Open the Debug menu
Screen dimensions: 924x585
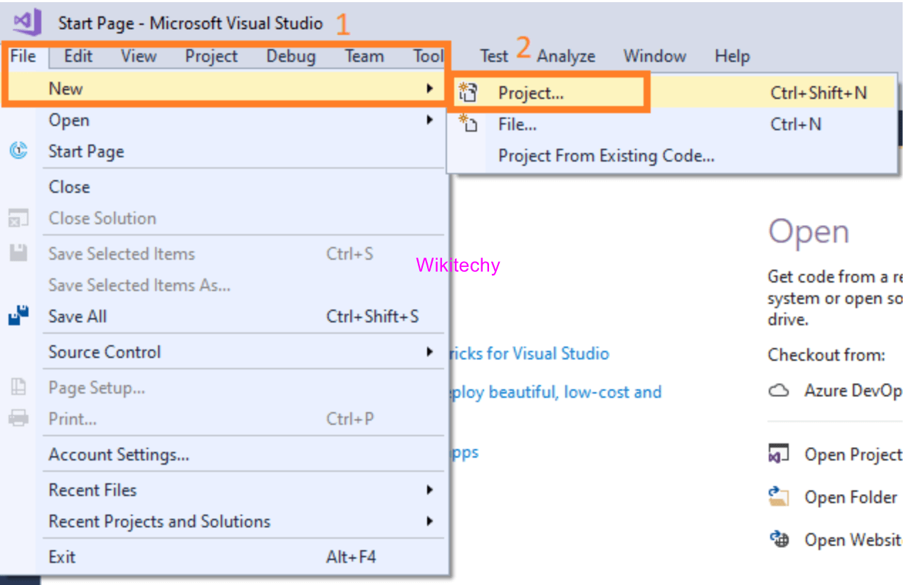[290, 56]
